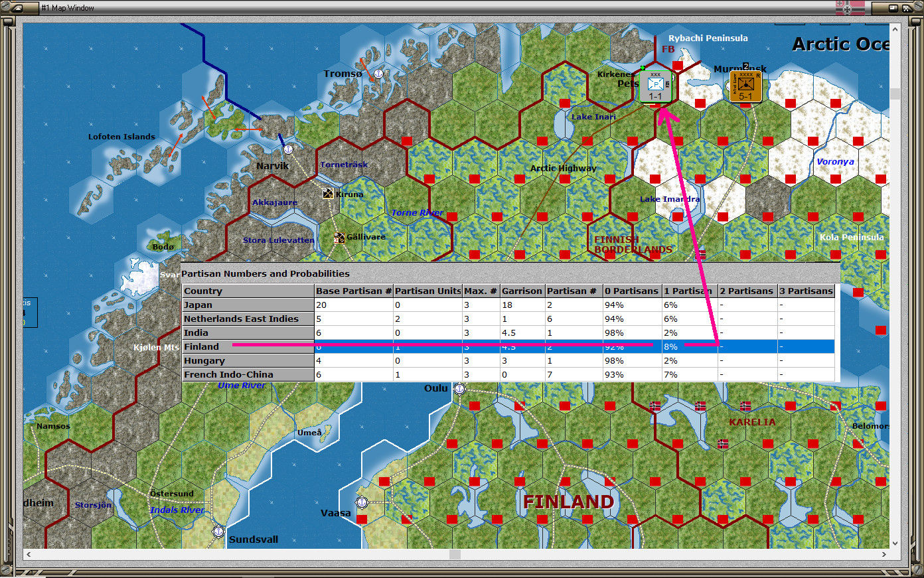Click the flag marker beneath the KARELIA label
This screenshot has height=578, width=924.
723,443
